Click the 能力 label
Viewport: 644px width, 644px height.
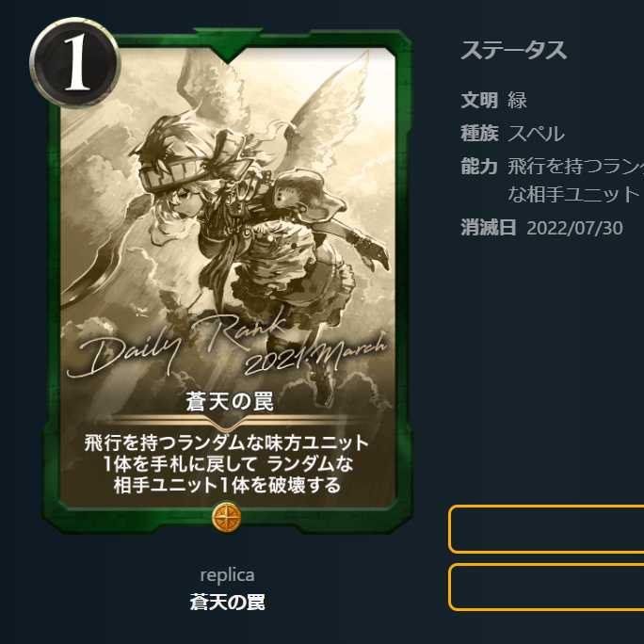tap(479, 167)
